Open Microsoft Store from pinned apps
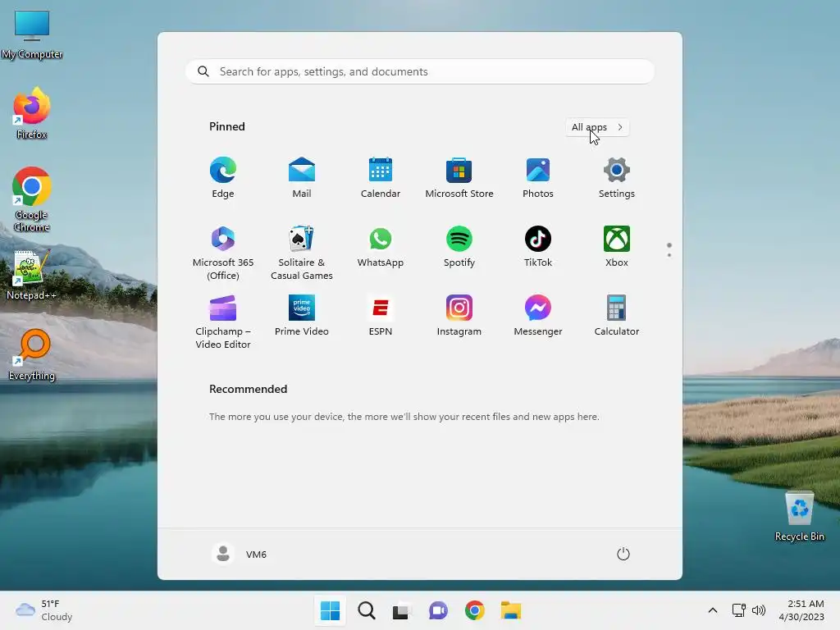The height and width of the screenshot is (630, 840). (459, 178)
